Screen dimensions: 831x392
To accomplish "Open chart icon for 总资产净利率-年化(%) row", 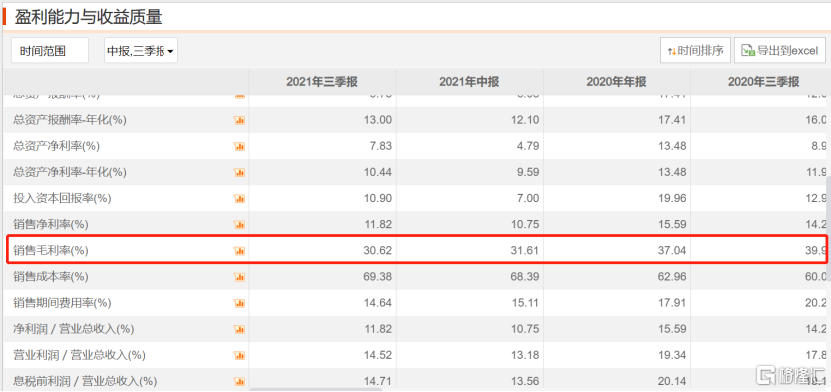I will click(x=239, y=172).
